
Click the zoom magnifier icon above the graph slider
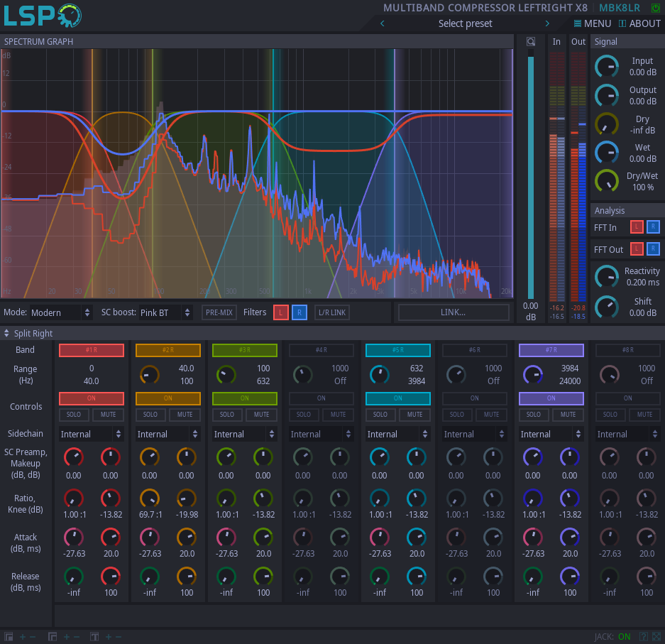[x=530, y=42]
